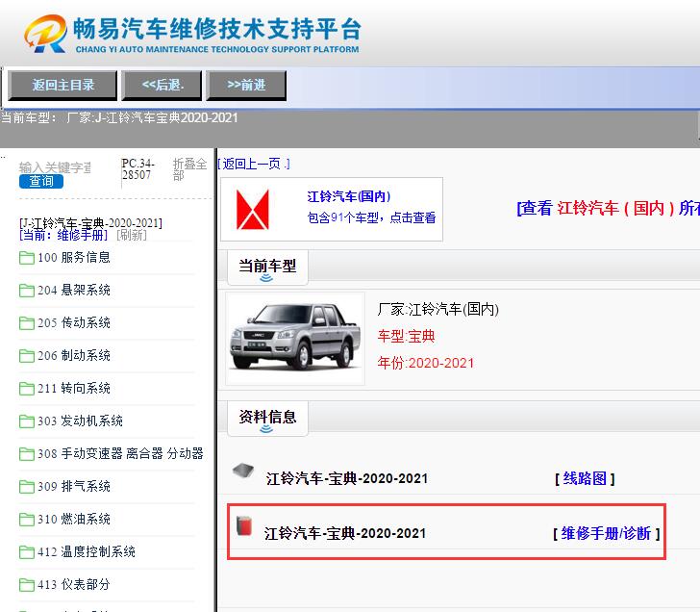Open folder icon for 100 服务信息

tap(27, 258)
